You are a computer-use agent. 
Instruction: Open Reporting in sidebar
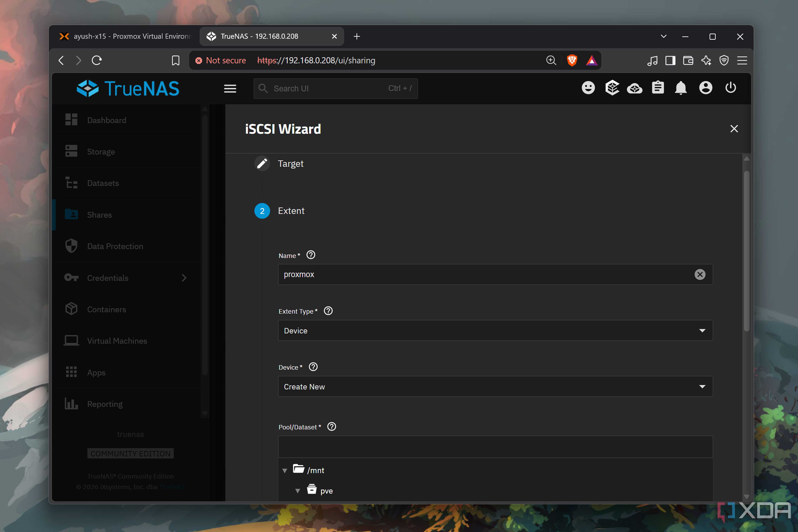point(126,404)
